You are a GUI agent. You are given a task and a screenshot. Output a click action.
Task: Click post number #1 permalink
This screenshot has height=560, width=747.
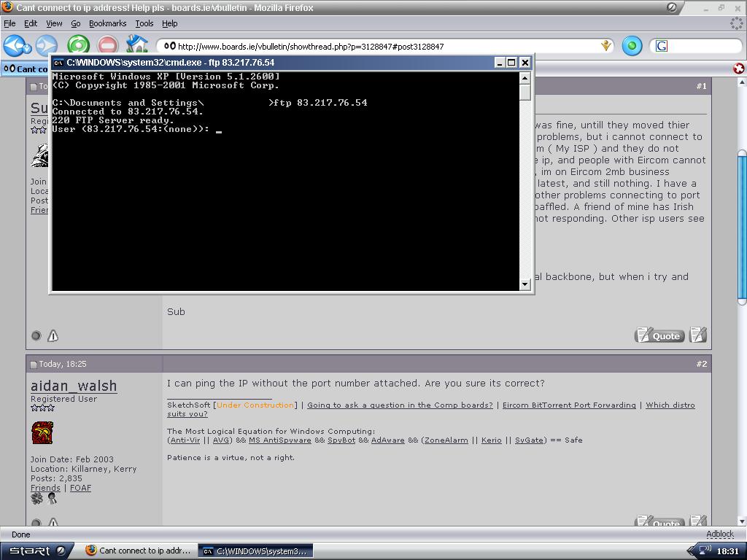click(701, 86)
